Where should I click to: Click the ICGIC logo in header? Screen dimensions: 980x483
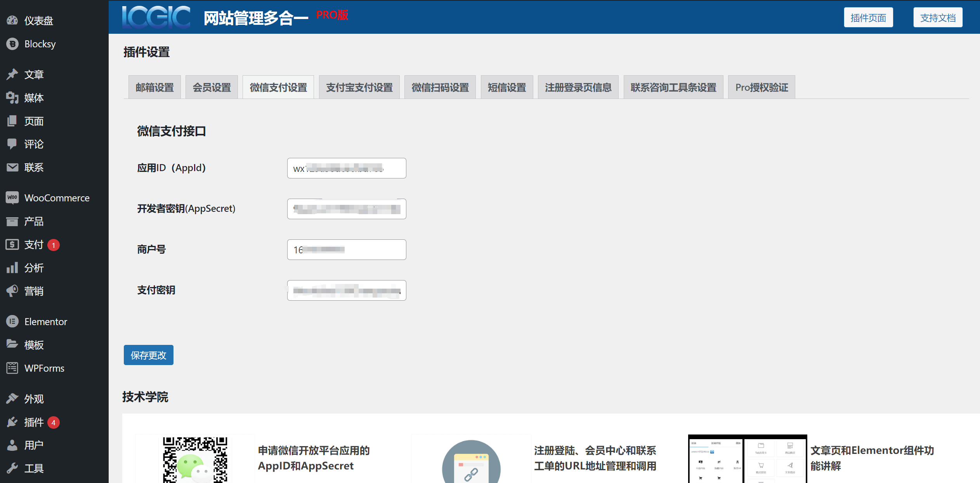(x=156, y=17)
